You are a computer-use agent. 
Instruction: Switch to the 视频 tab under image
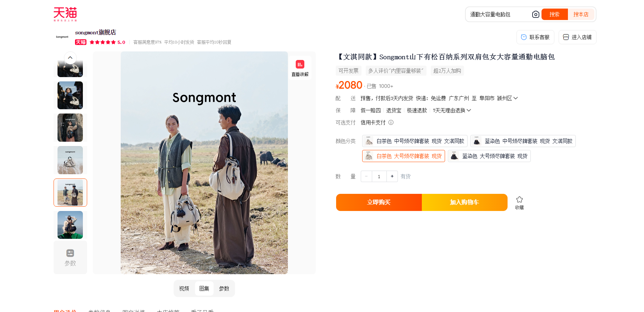coord(184,288)
